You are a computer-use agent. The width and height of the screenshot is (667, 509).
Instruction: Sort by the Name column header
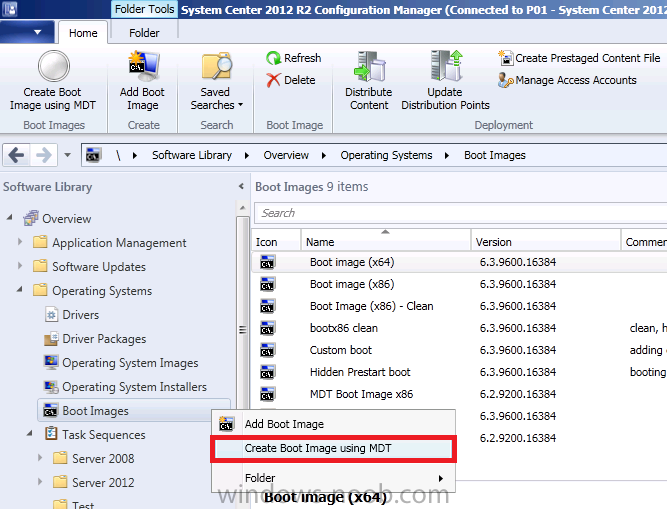(x=386, y=242)
